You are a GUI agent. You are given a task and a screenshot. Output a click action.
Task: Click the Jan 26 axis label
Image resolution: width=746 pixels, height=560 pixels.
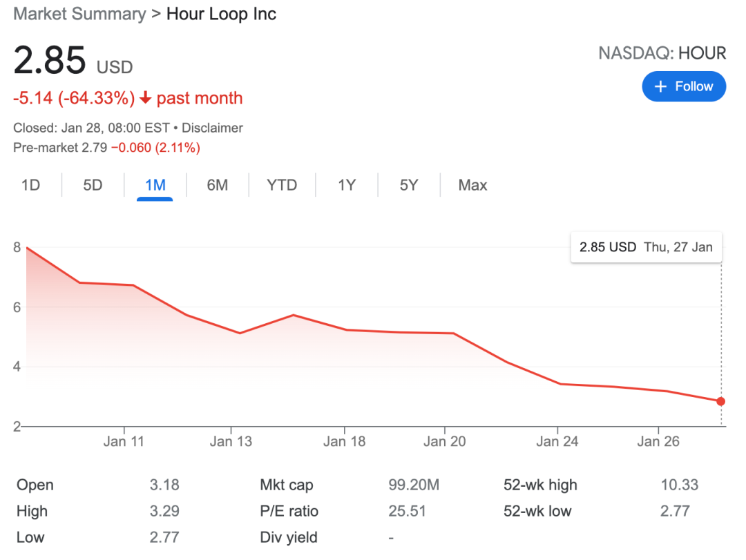pyautogui.click(x=658, y=441)
